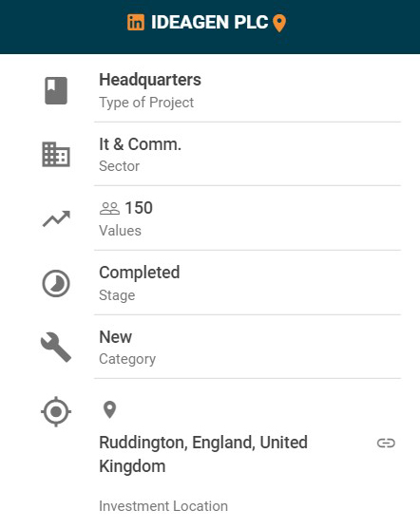Click the clock progress icon for Stage
Image resolution: width=420 pixels, height=529 pixels.
tap(56, 283)
